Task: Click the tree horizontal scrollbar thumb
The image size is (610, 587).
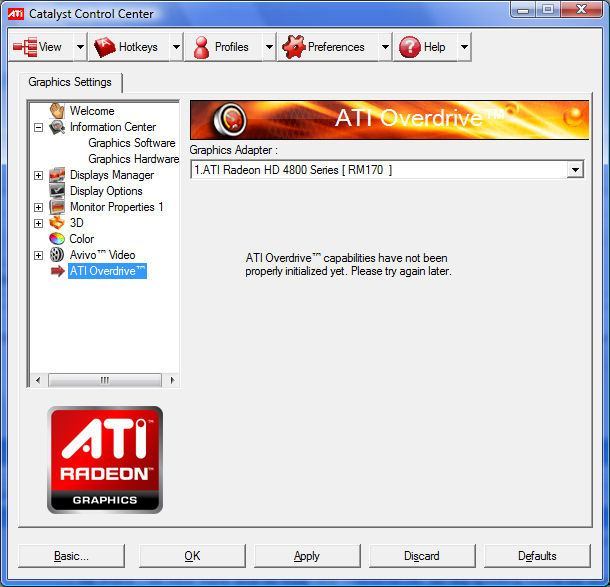Action: 105,380
